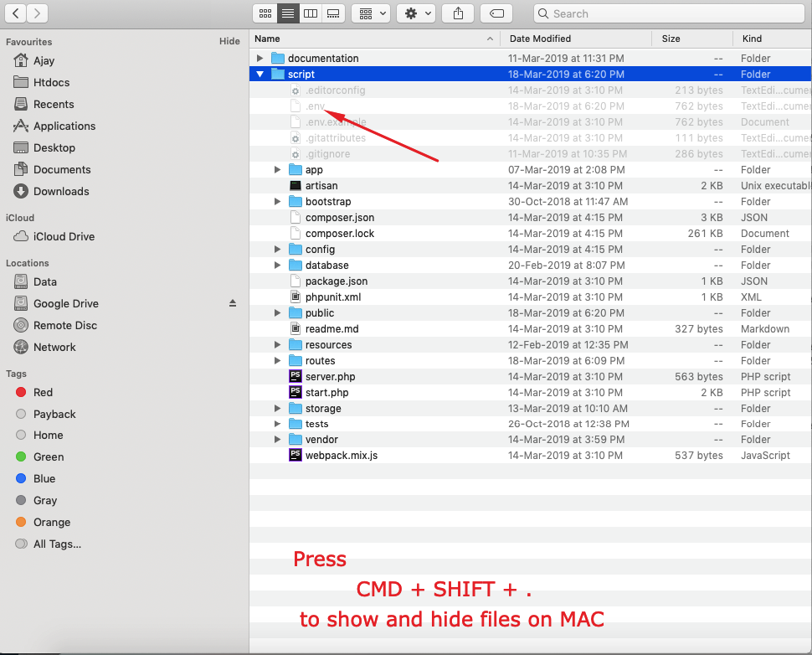Expand the routes folder
The height and width of the screenshot is (655, 812).
coord(278,361)
